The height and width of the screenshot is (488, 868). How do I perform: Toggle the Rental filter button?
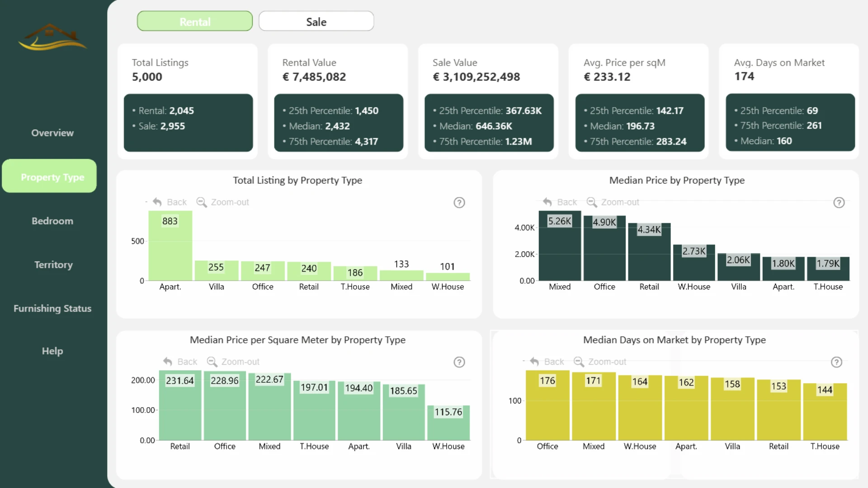pos(195,21)
